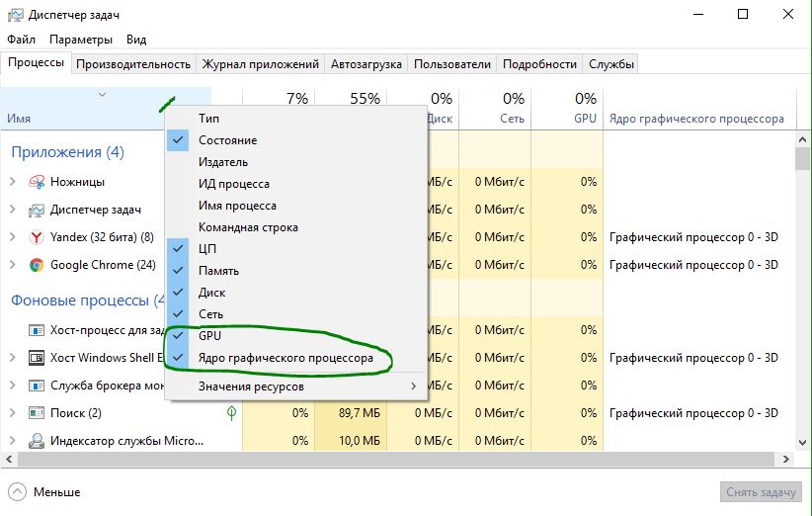
Task: Click the horizontal scrollbar right arrow
Action: tap(786, 459)
